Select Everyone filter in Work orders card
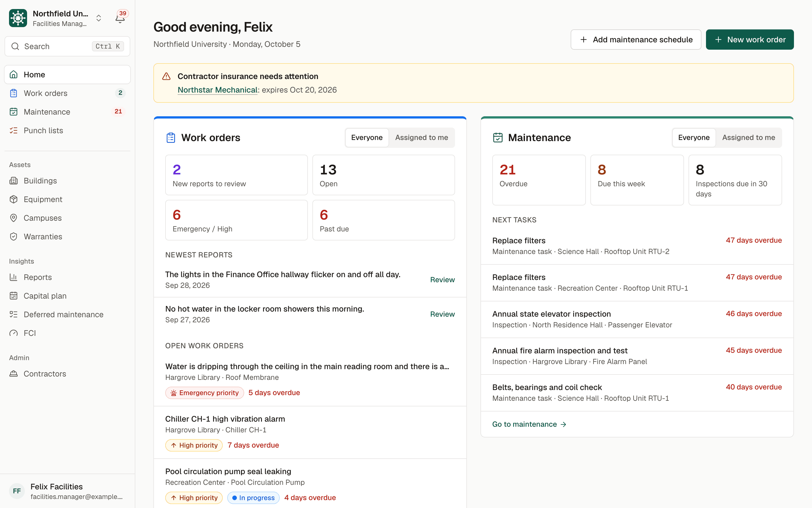Viewport: 812px width, 508px height. click(367, 137)
